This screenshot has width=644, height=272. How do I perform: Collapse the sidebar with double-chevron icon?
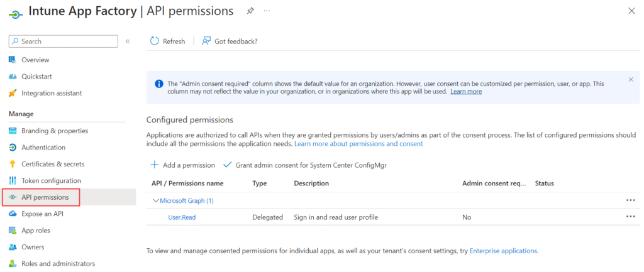coord(128,41)
